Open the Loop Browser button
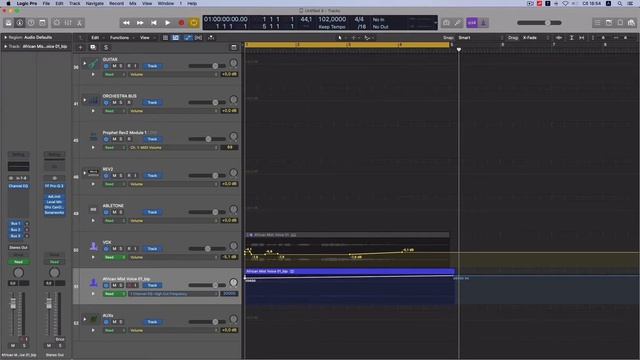Screen dimensions: 640x360 click(x=620, y=23)
